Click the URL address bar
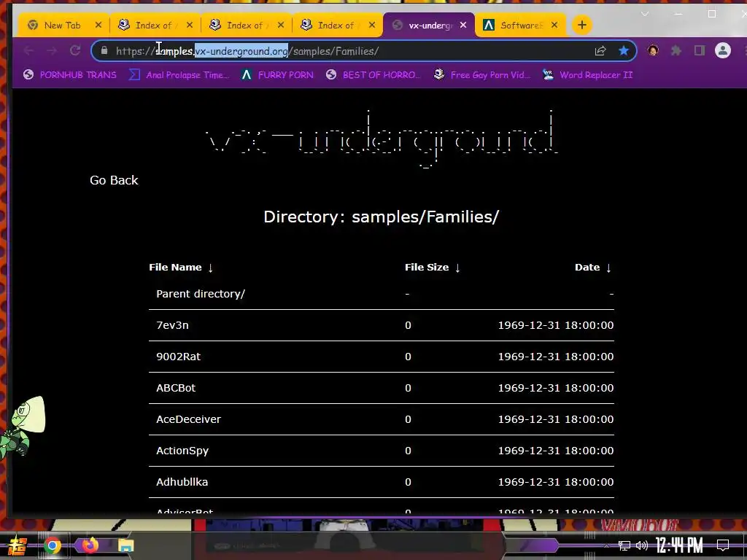747x560 pixels. pyautogui.click(x=363, y=51)
